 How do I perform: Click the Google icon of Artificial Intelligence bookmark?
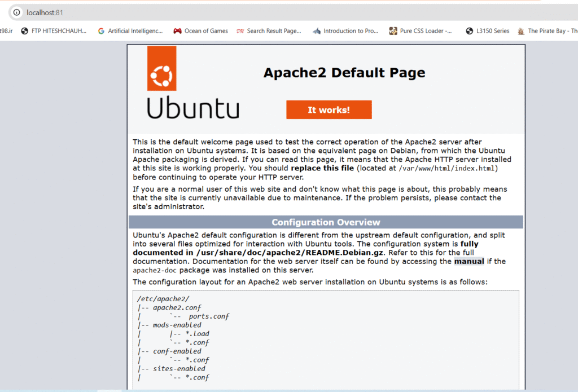point(101,31)
